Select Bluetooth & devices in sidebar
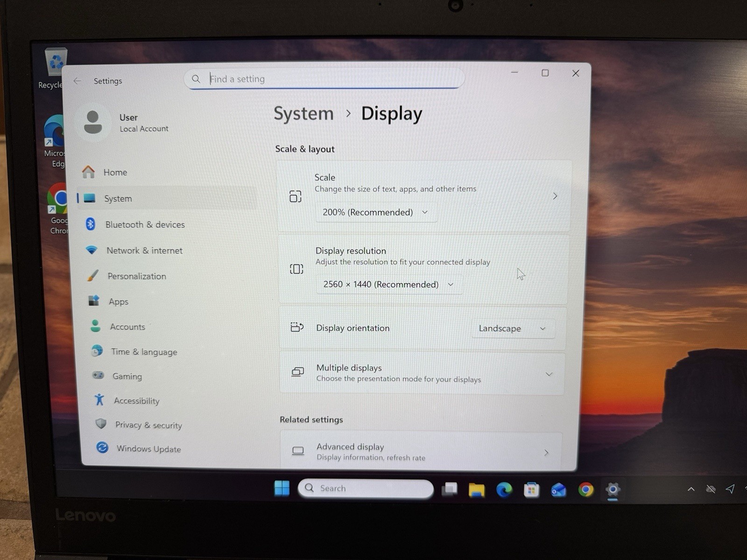The height and width of the screenshot is (560, 747). 167,224
